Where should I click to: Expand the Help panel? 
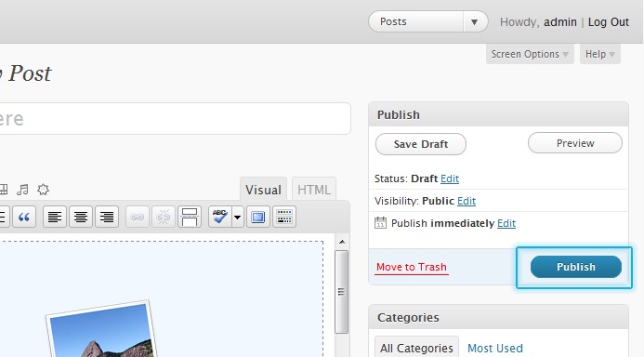(599, 54)
